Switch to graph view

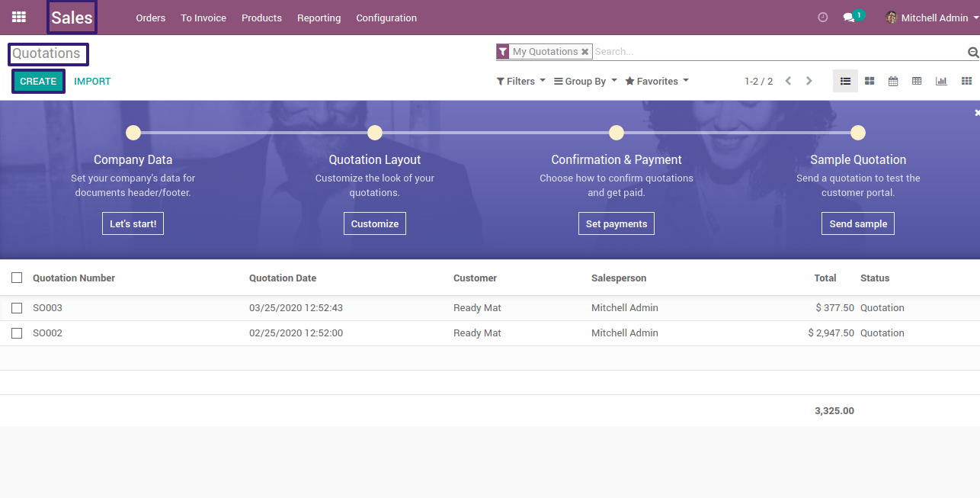click(941, 81)
